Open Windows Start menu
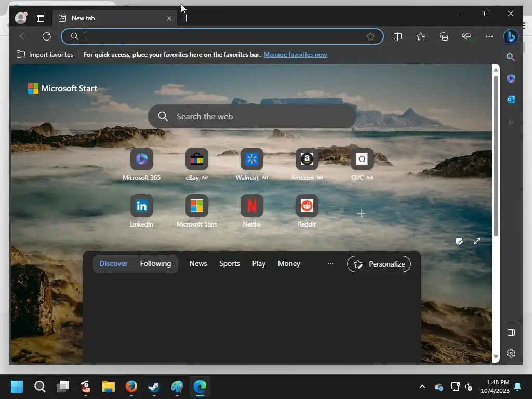Screen dimensions: 532x399 click(17, 387)
